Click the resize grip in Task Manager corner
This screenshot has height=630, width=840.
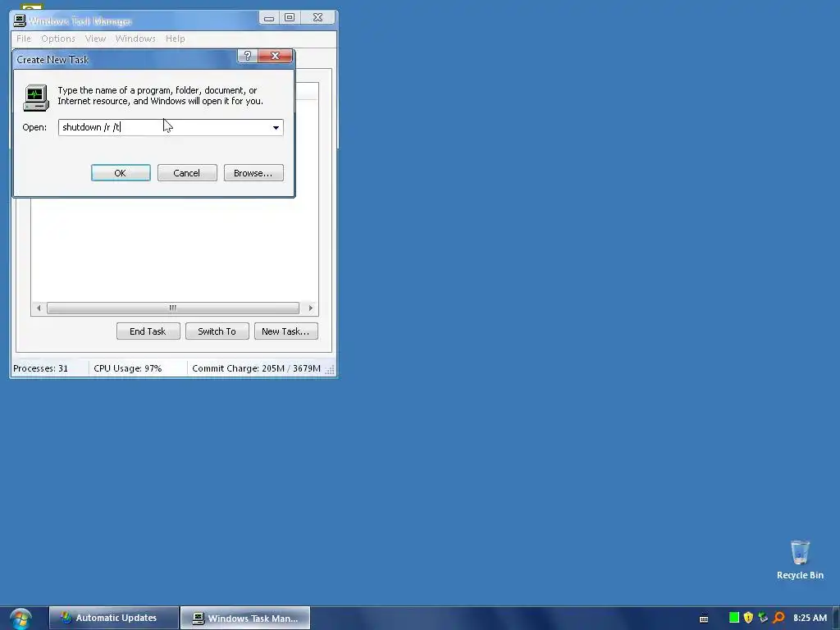330,370
